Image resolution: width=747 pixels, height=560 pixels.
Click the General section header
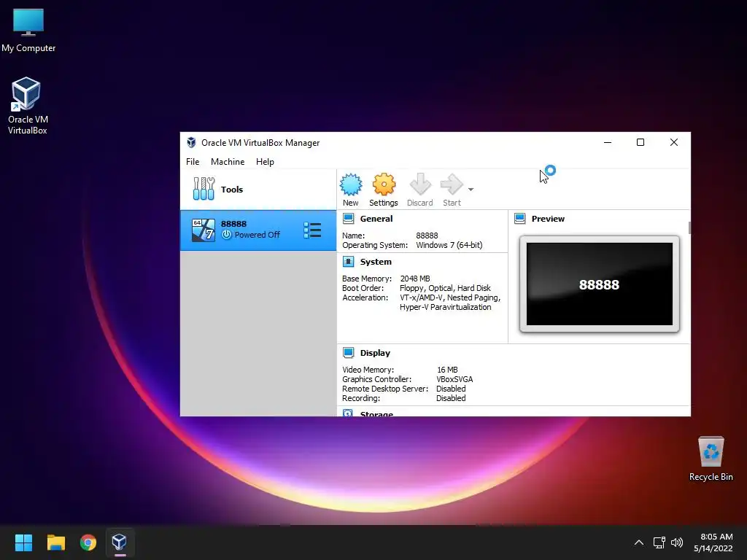click(376, 219)
